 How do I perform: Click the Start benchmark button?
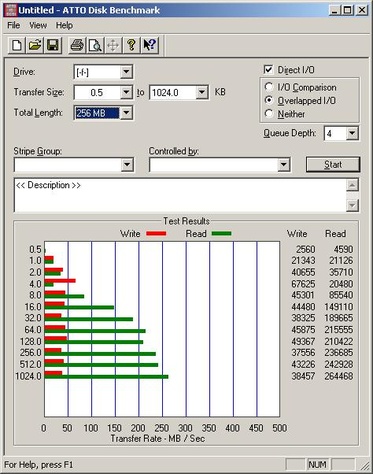[x=333, y=165]
